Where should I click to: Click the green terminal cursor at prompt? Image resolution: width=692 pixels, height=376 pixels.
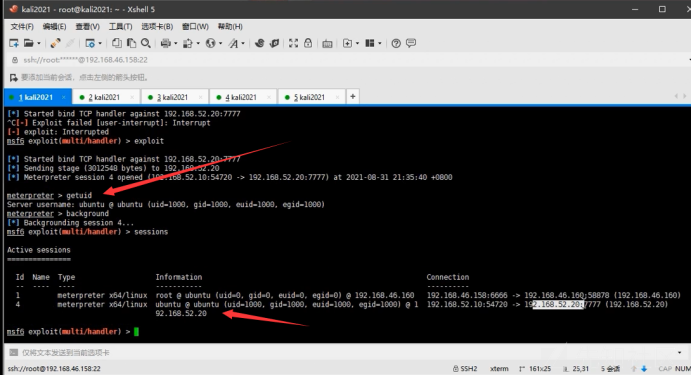point(136,331)
